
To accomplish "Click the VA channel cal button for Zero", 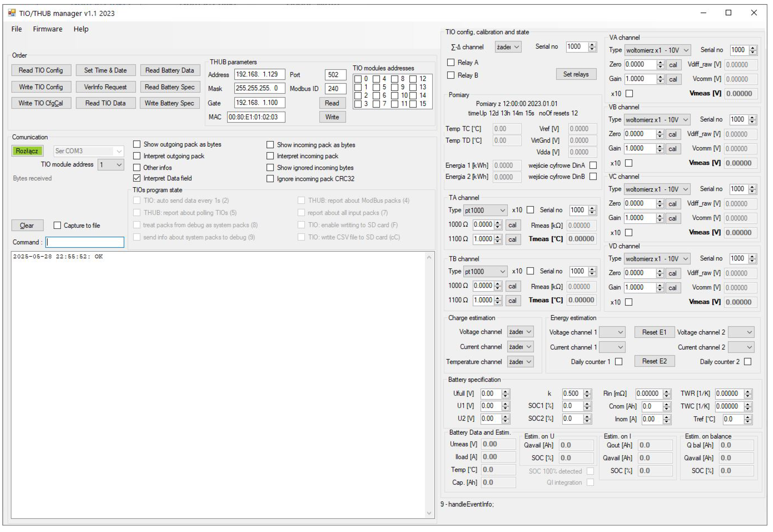I will pos(674,65).
